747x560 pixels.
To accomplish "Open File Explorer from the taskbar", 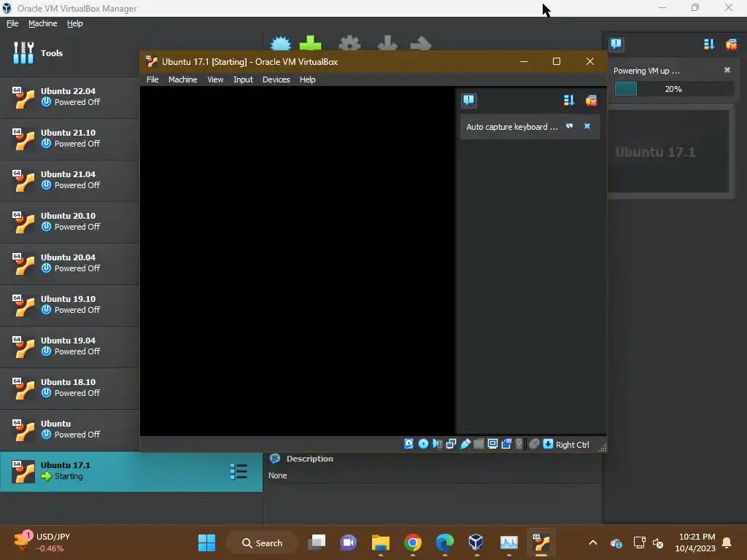I will tap(381, 542).
